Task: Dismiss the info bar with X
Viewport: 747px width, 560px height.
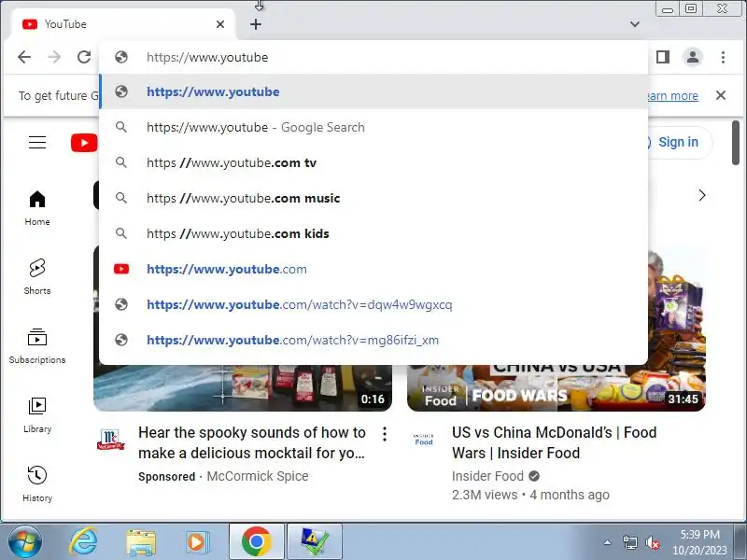Action: 721,96
